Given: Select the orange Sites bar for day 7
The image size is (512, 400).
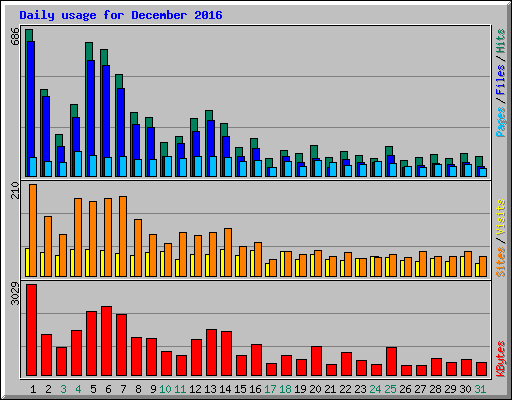Looking at the screenshot, I should point(123,236).
